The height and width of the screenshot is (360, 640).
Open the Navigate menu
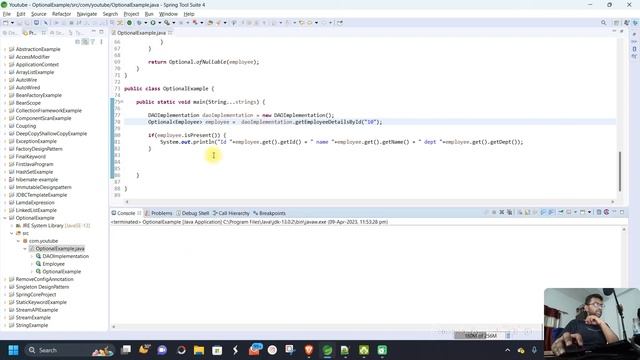[x=87, y=14]
